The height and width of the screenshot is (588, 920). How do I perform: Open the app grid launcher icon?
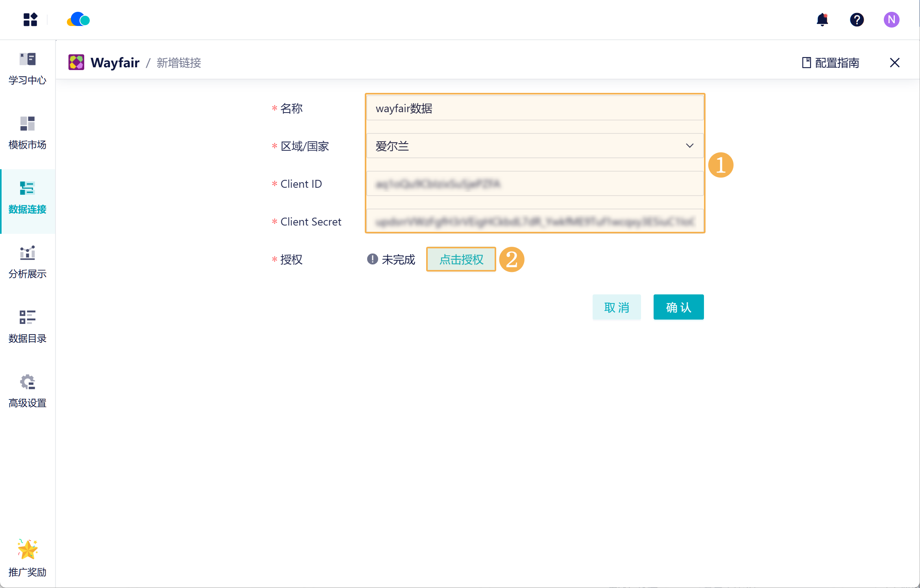30,19
